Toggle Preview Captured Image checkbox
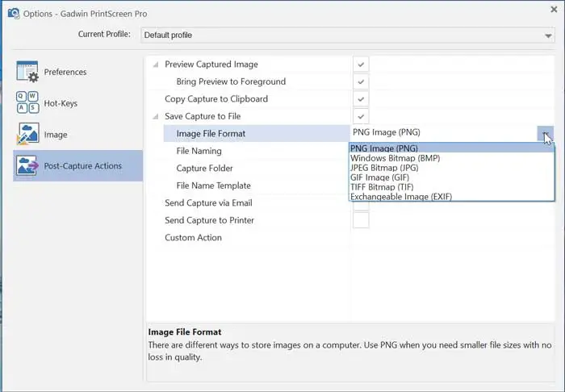This screenshot has width=565, height=392. 361,64
